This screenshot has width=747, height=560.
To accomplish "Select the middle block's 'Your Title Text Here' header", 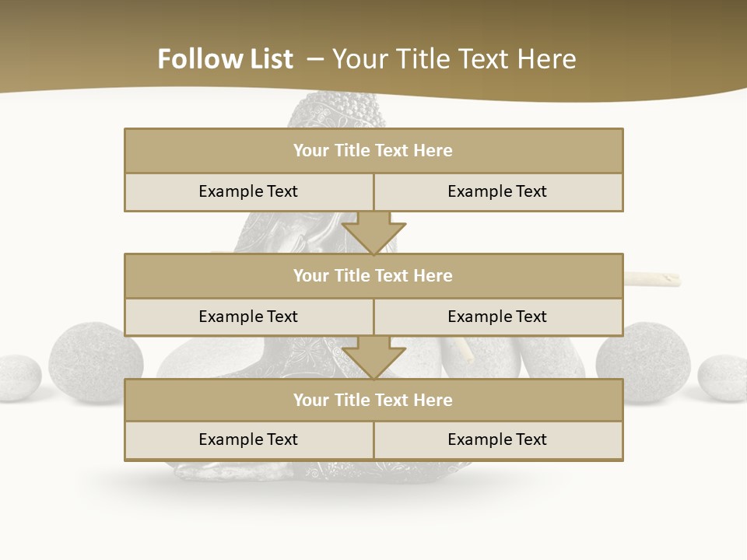I will [373, 276].
